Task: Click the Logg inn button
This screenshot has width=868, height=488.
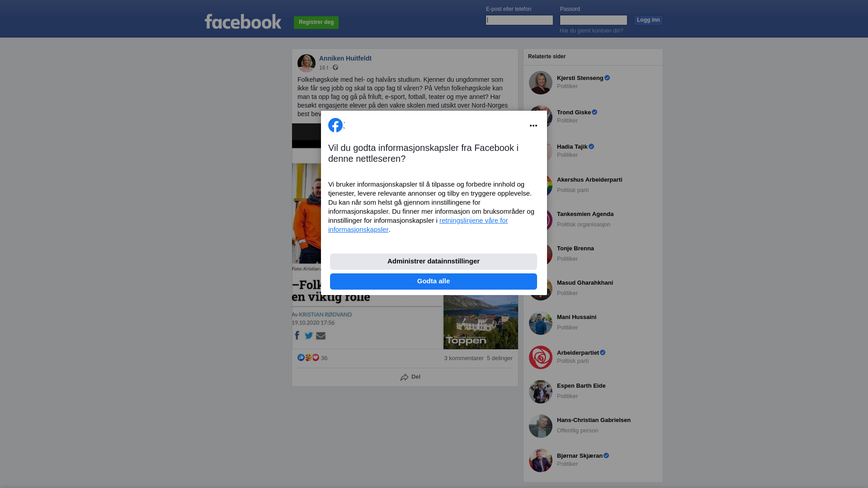Action: tap(648, 20)
